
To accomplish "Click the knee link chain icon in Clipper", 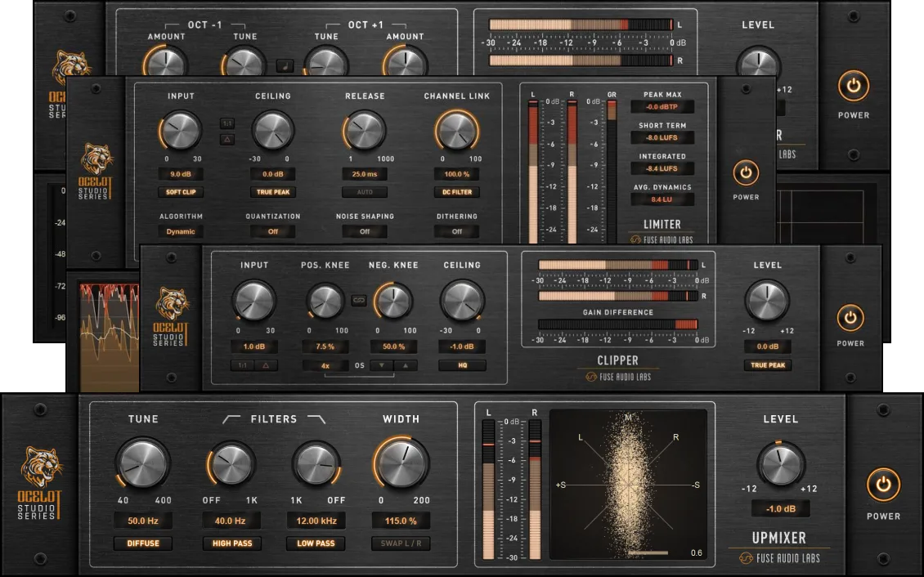I will pyautogui.click(x=358, y=300).
